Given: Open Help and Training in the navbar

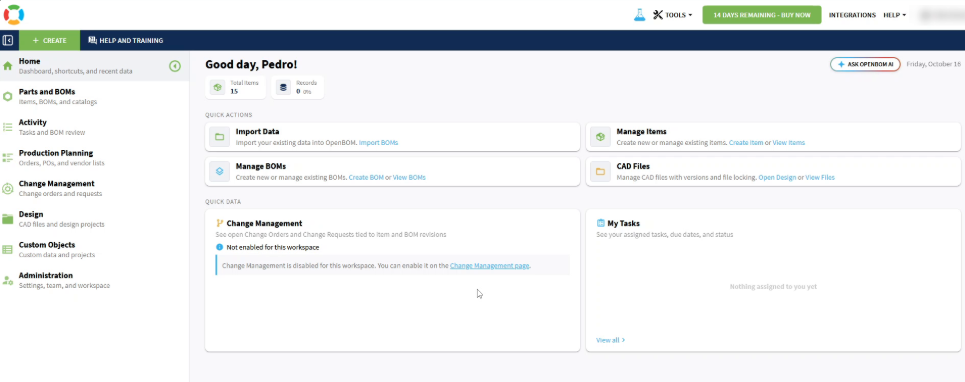Looking at the screenshot, I should click(x=126, y=40).
